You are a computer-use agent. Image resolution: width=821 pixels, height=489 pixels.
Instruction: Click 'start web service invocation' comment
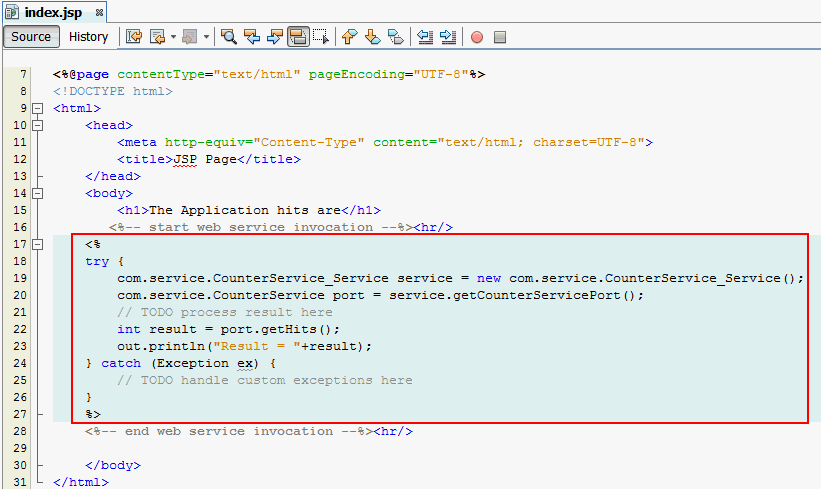[261, 227]
